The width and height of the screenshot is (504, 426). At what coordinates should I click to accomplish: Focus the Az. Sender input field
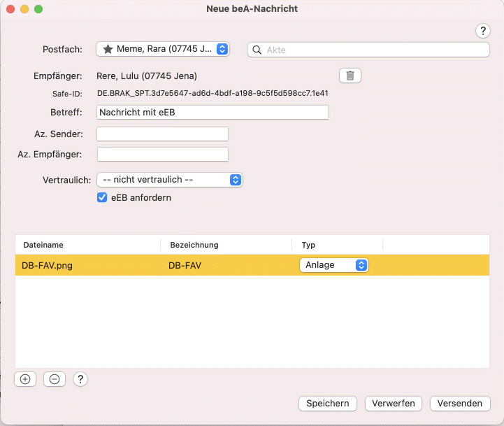tap(162, 134)
